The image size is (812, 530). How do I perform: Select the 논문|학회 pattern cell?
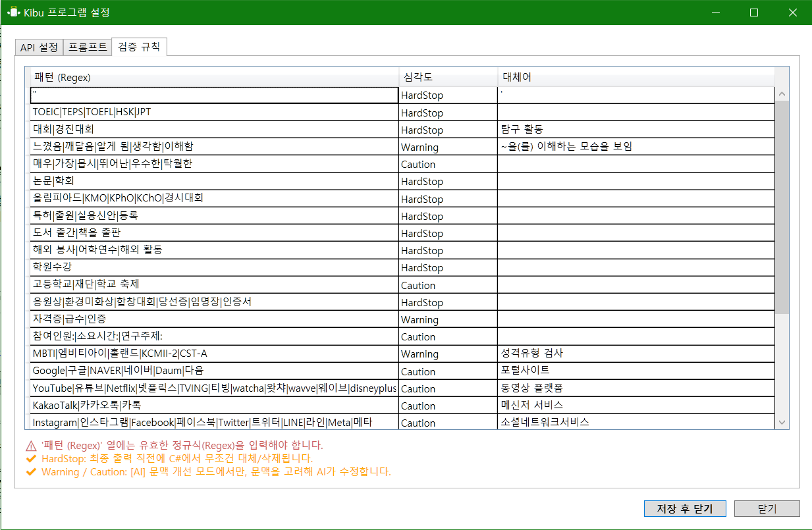tap(213, 182)
